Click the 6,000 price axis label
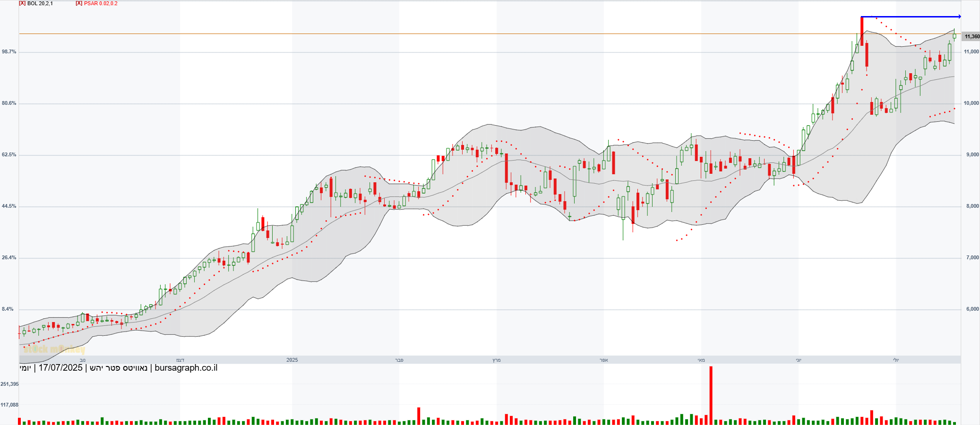This screenshot has width=980, height=425. click(x=972, y=309)
